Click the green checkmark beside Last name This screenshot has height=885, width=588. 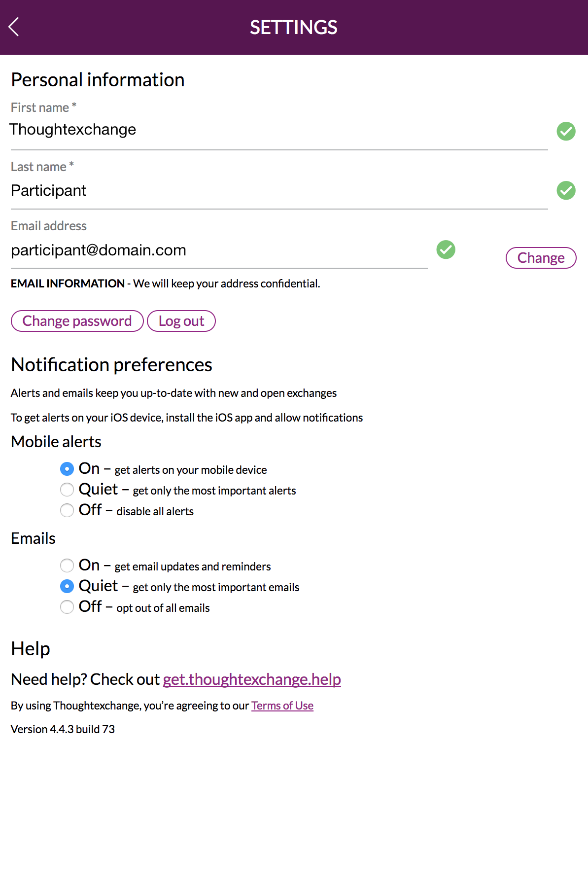pyautogui.click(x=566, y=190)
